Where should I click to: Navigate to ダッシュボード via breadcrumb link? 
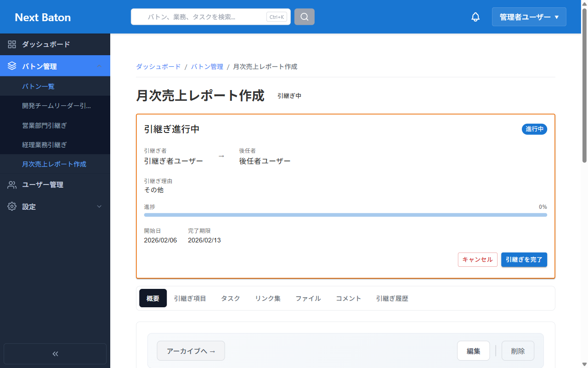[x=158, y=66]
